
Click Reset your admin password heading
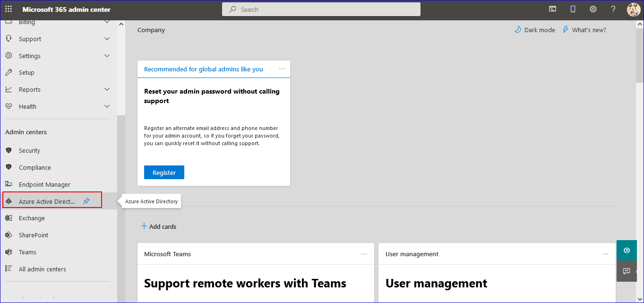(212, 96)
